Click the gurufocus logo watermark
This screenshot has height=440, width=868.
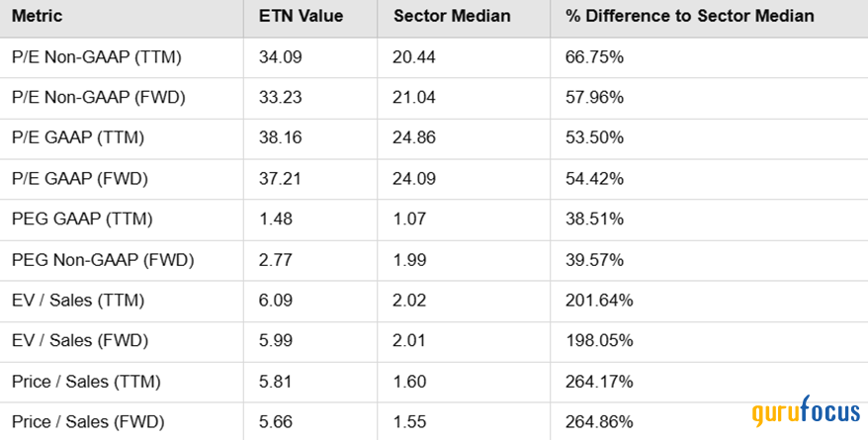tap(804, 413)
